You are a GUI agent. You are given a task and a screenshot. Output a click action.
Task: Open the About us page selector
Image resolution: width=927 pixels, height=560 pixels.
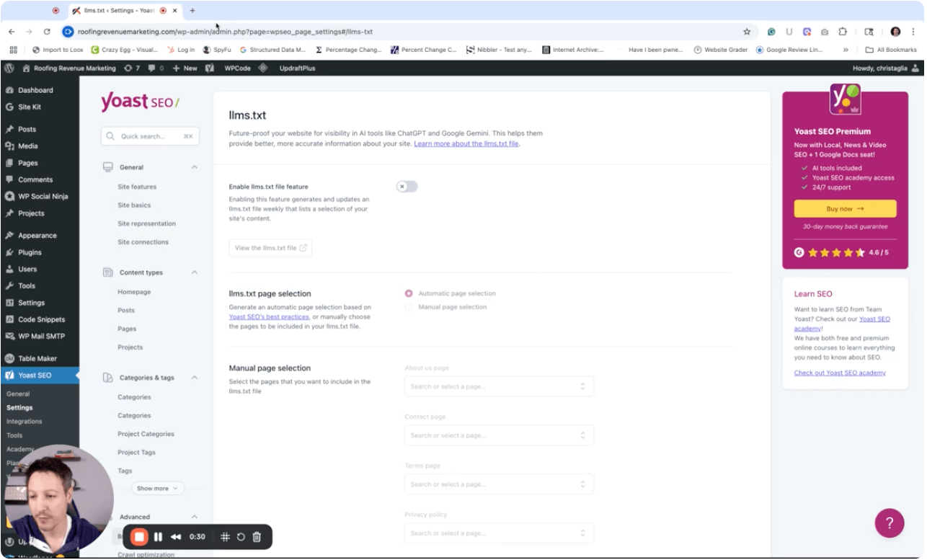click(x=499, y=386)
